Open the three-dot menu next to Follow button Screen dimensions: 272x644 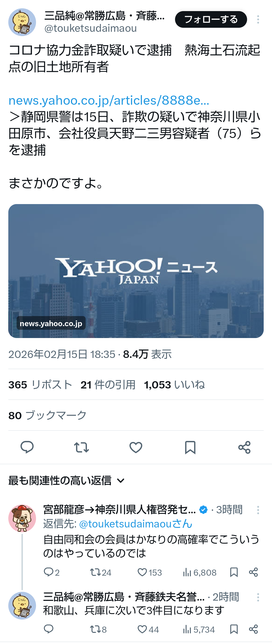[x=258, y=19]
